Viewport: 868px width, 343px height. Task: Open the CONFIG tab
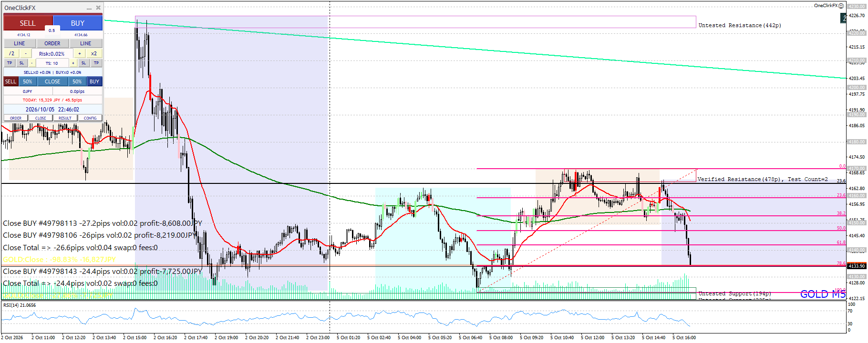pos(90,118)
